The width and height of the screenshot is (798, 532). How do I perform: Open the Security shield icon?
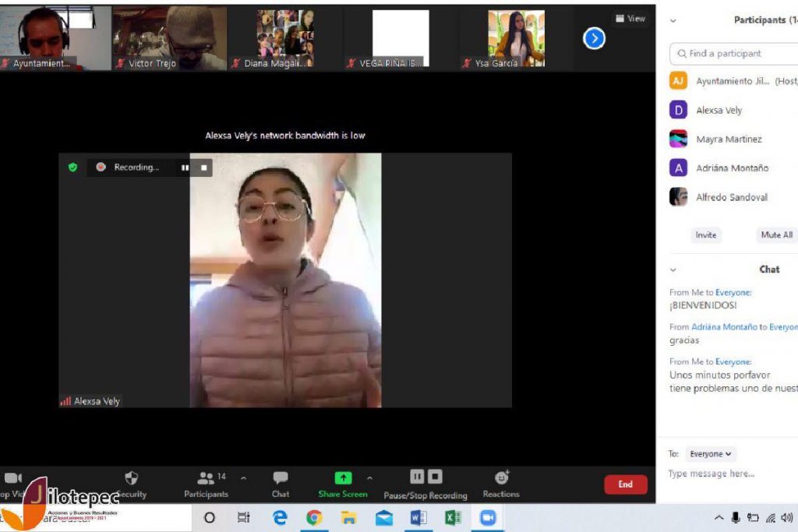(131, 478)
